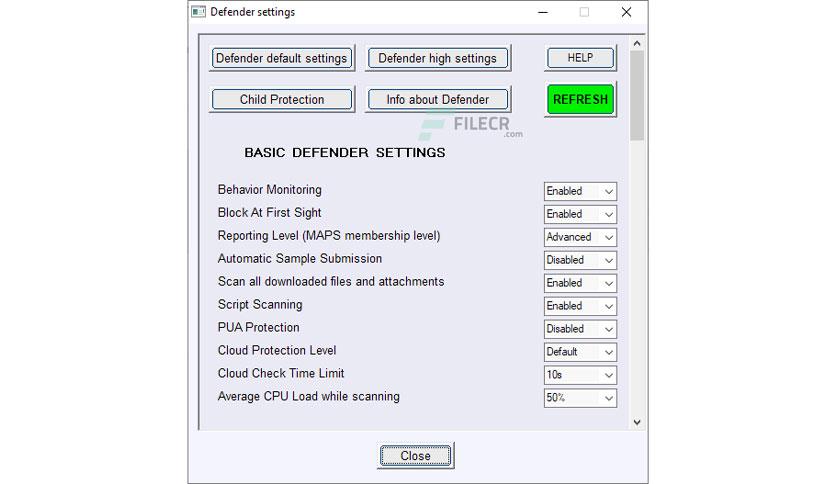Click the Script Scanning label

(x=260, y=305)
